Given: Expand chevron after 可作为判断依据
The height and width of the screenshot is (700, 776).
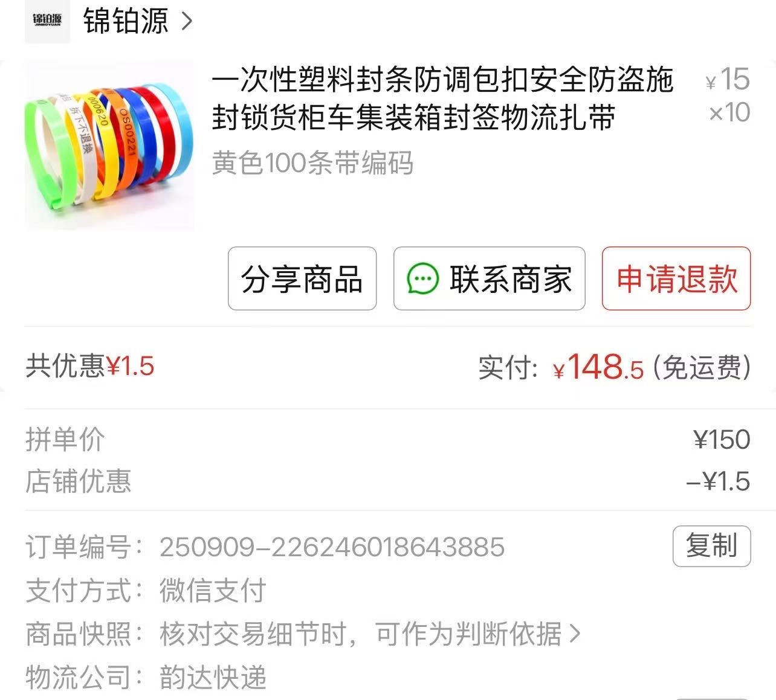Looking at the screenshot, I should [575, 634].
